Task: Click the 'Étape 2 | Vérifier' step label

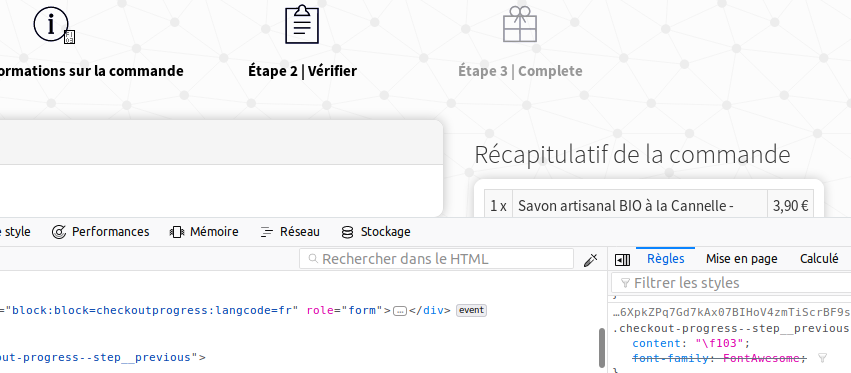Action: coord(302,71)
